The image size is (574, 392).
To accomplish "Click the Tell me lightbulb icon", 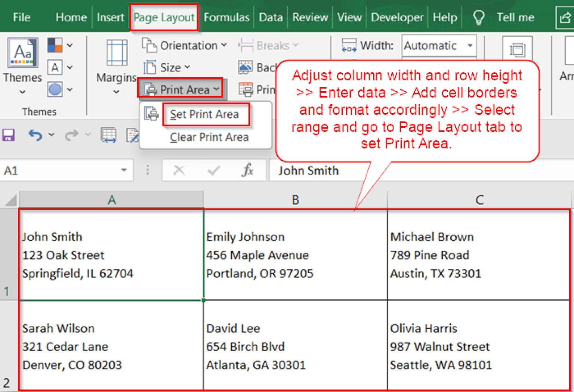I will 479,17.
